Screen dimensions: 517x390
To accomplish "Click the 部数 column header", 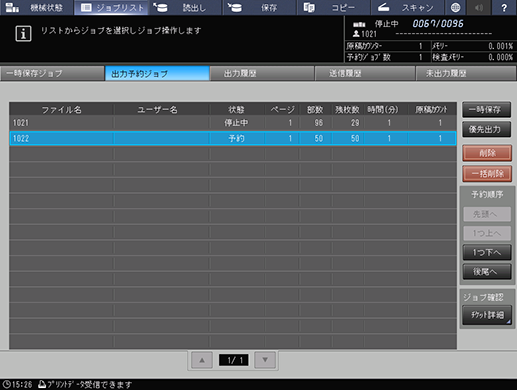I will (x=315, y=109).
